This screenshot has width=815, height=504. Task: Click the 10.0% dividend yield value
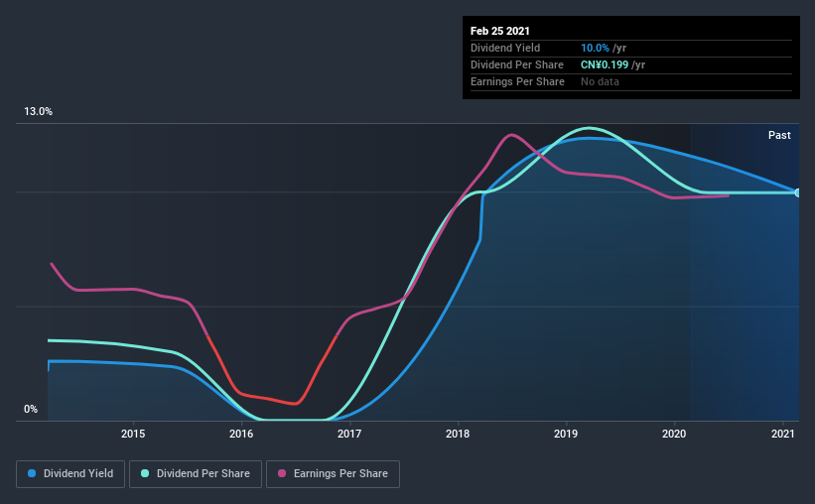(x=595, y=48)
